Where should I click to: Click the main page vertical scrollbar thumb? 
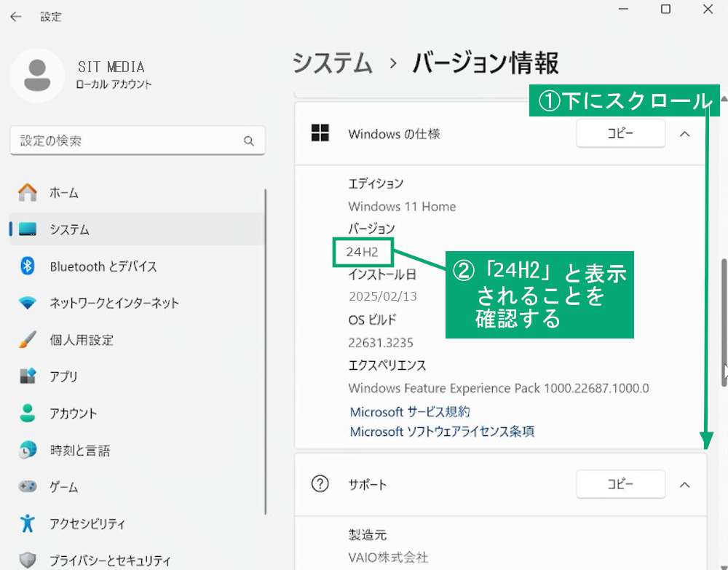[x=724, y=322]
